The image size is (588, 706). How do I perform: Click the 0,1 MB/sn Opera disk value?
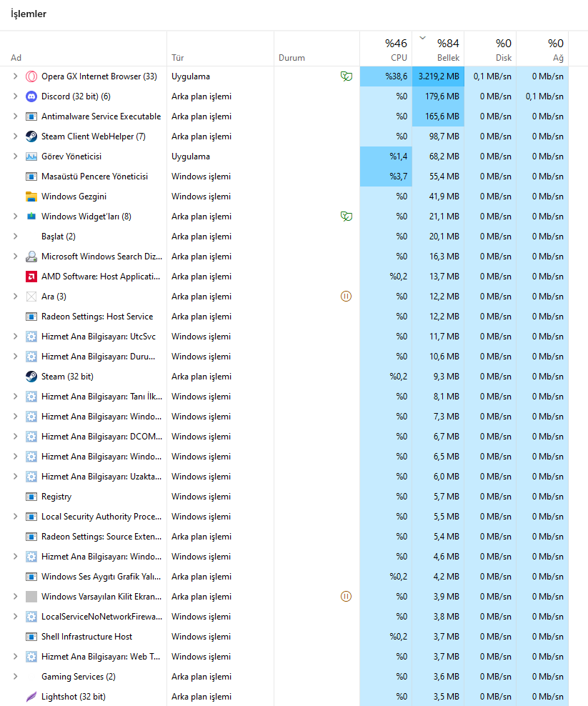[x=490, y=76]
